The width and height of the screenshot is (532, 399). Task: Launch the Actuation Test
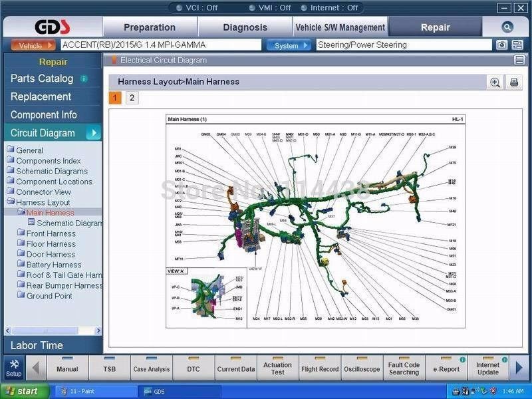[x=277, y=368]
